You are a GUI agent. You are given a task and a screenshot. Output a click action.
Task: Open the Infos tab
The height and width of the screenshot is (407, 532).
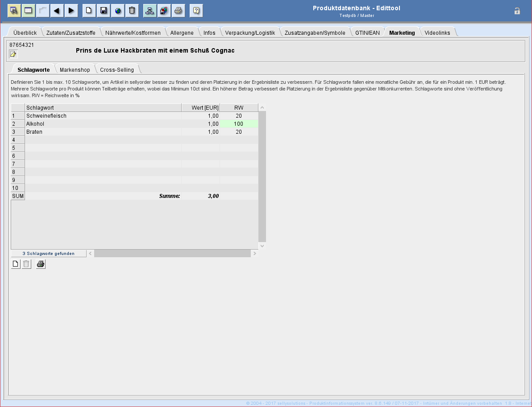click(x=209, y=33)
